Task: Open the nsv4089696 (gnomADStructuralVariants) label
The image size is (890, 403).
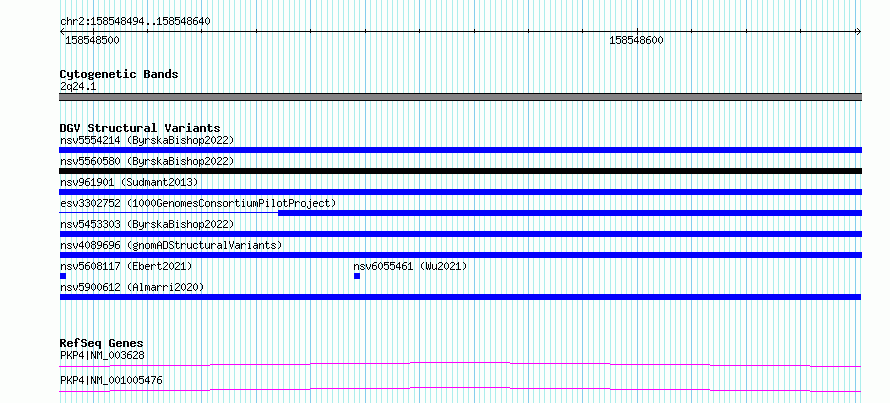Action: coord(171,245)
